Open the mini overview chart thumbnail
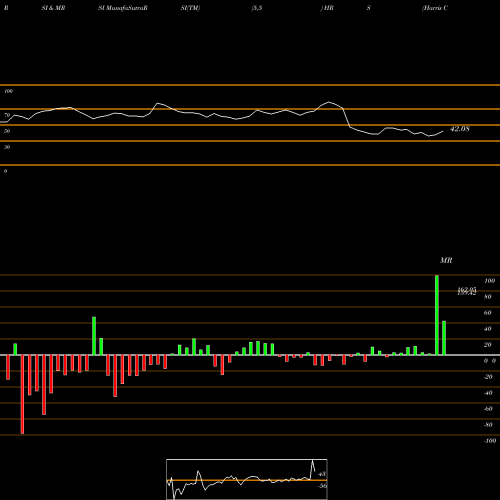This screenshot has width=500, height=500. (247, 479)
